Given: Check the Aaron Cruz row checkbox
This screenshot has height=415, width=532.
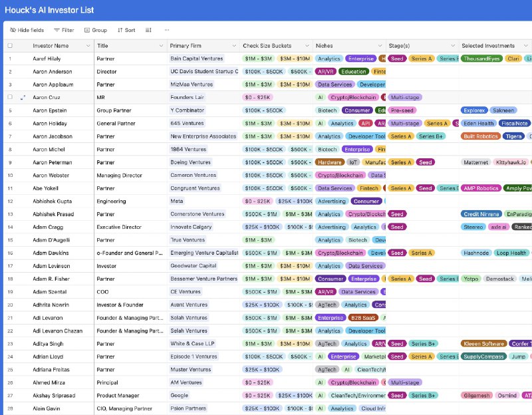Looking at the screenshot, I should [x=10, y=97].
